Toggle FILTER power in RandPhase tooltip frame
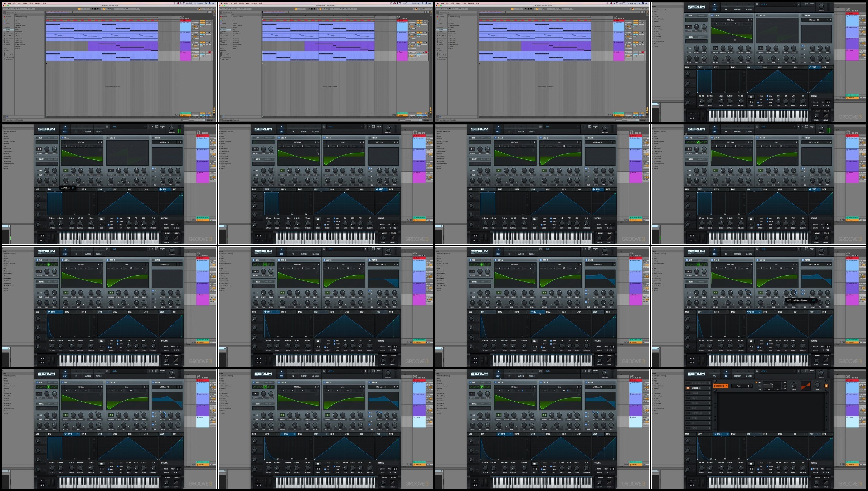The width and height of the screenshot is (868, 491). pos(803,260)
